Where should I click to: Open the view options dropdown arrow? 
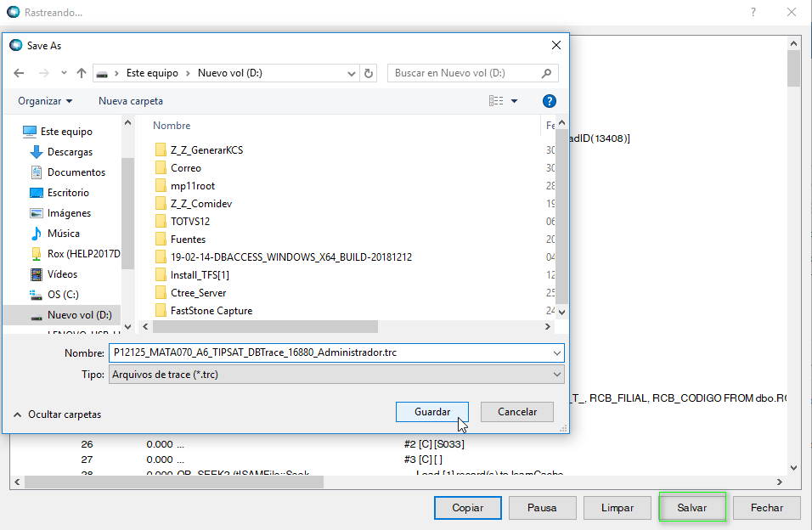click(x=514, y=101)
